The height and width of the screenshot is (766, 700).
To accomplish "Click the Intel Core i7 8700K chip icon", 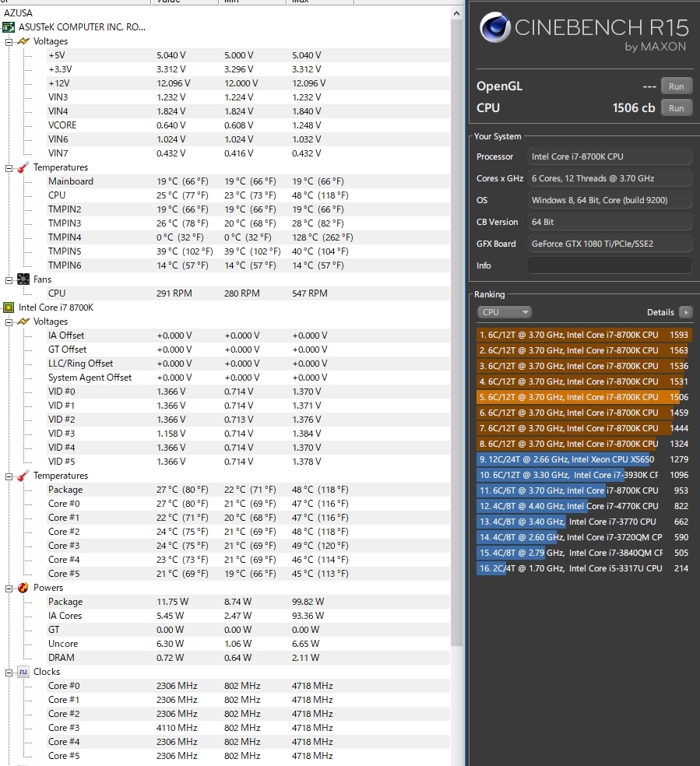I will click(9, 307).
